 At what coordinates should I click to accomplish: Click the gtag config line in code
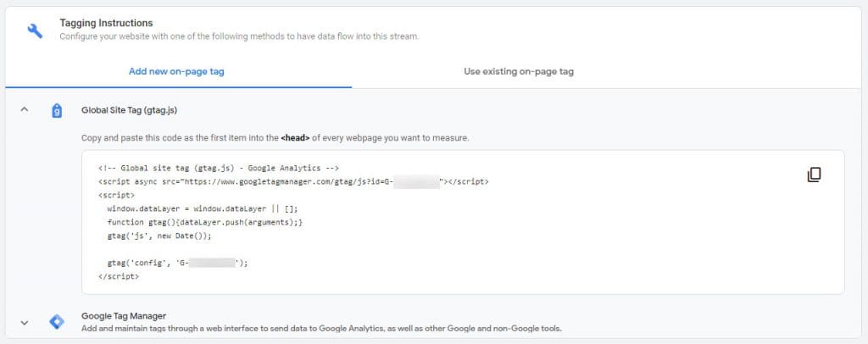[x=178, y=264]
